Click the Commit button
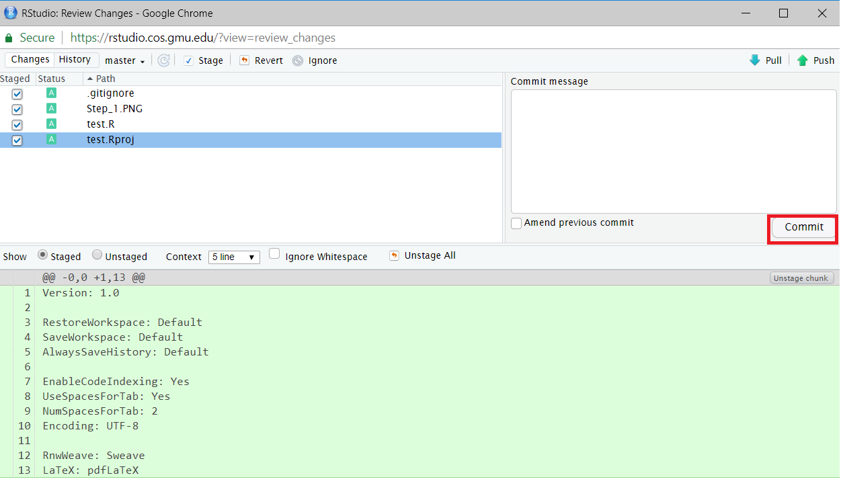Screen dimensions: 841x504 pyautogui.click(x=803, y=227)
